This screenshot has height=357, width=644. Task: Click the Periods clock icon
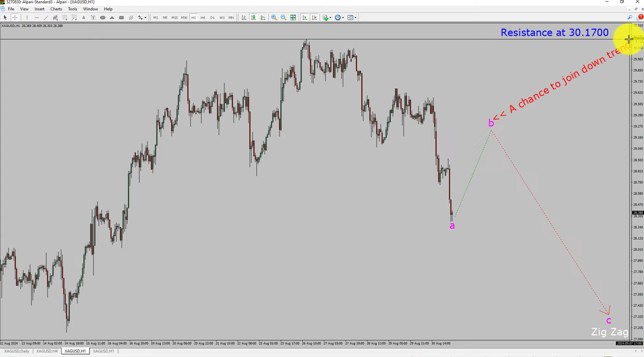point(338,18)
